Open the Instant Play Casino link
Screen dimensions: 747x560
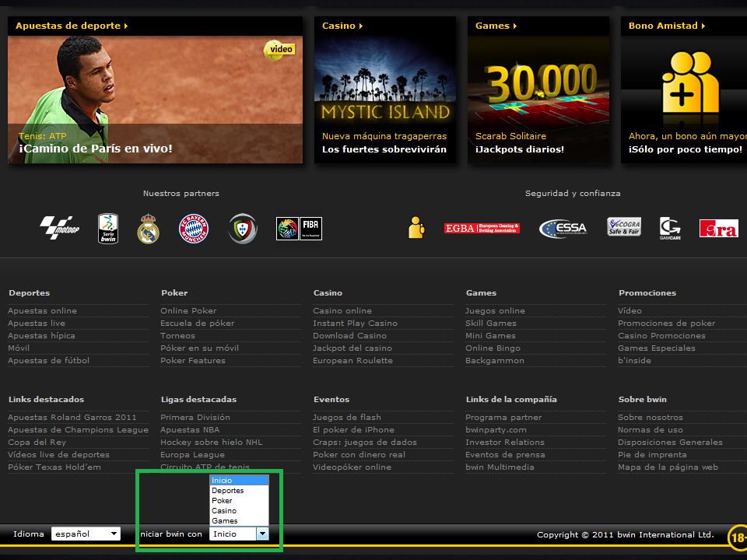coord(356,323)
